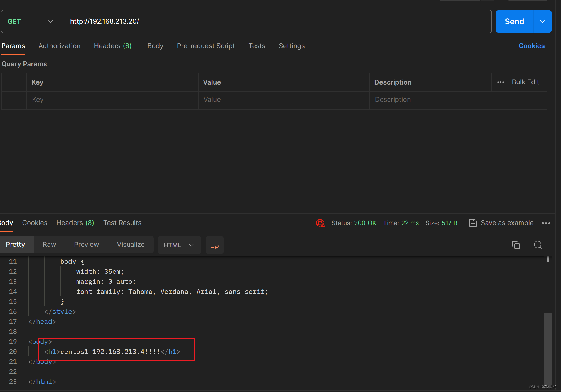Click the Key column header
Screen dimensions: 561x392
[x=37, y=82]
